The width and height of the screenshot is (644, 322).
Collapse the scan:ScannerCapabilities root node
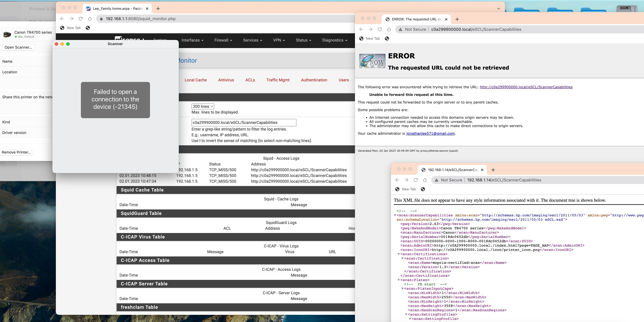pos(395,215)
